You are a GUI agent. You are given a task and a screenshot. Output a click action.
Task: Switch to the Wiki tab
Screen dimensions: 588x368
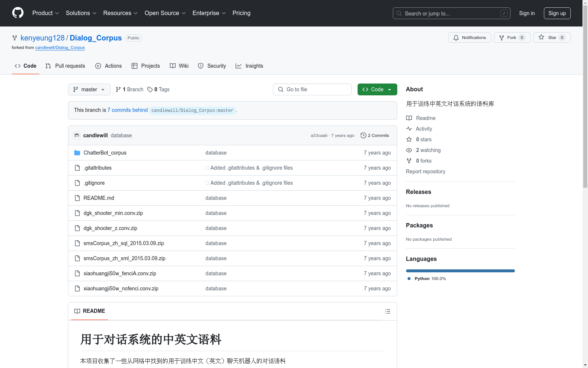(x=179, y=66)
